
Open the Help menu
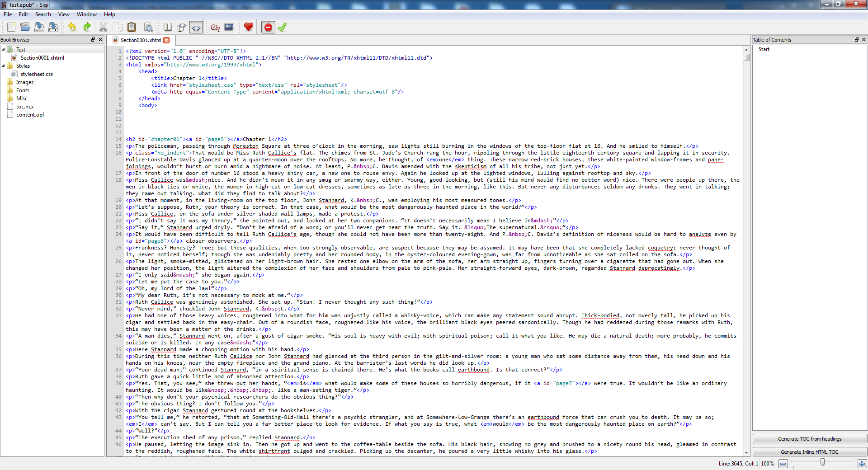click(x=109, y=14)
